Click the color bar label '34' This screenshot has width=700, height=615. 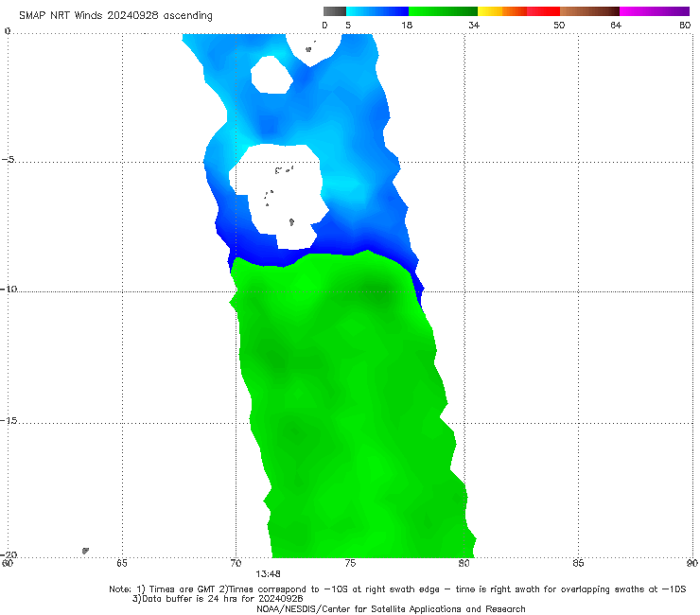coord(474,25)
